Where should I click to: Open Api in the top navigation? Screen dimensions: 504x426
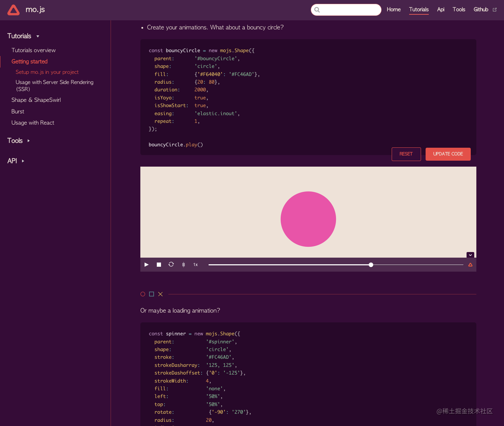[x=441, y=9]
